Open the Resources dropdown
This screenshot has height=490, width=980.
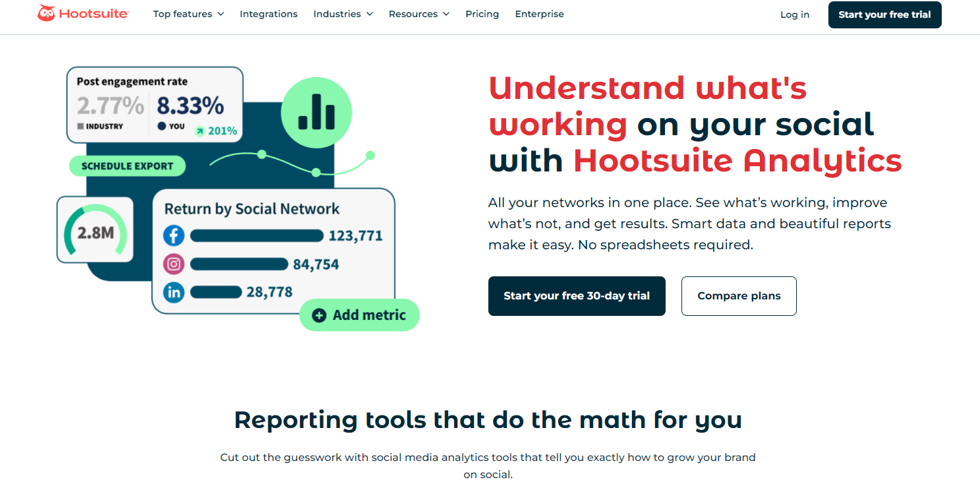(418, 13)
